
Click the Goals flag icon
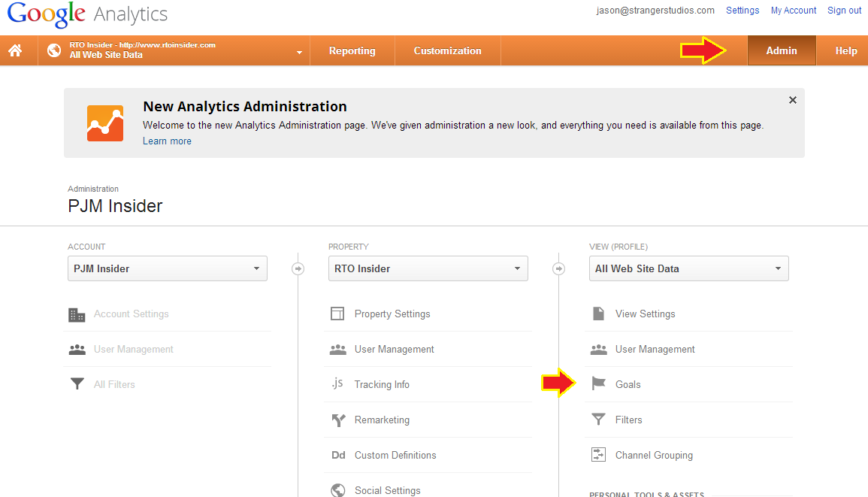click(x=598, y=383)
